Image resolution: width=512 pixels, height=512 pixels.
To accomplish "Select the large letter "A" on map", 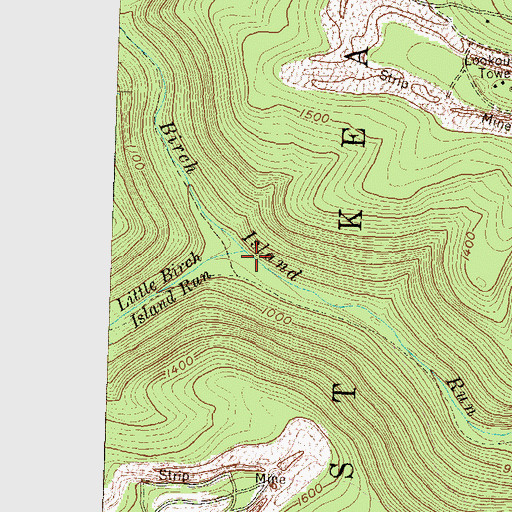I will (x=357, y=56).
